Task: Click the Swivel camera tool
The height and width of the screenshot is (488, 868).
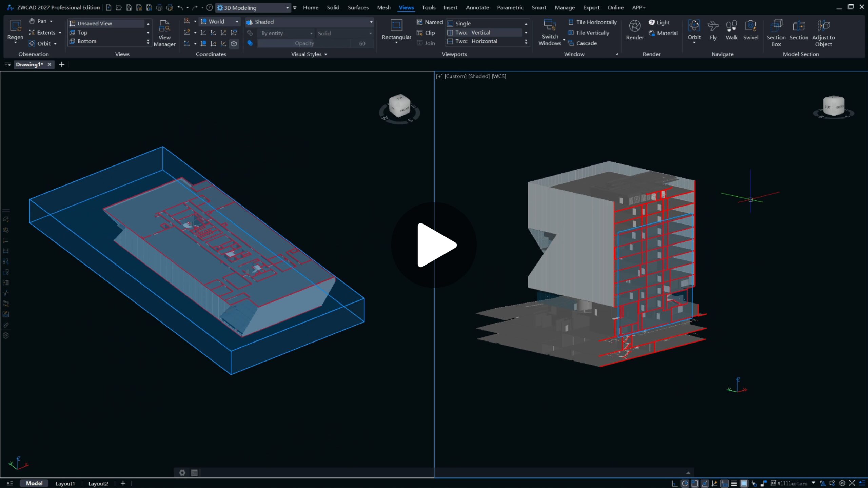Action: pyautogui.click(x=750, y=26)
